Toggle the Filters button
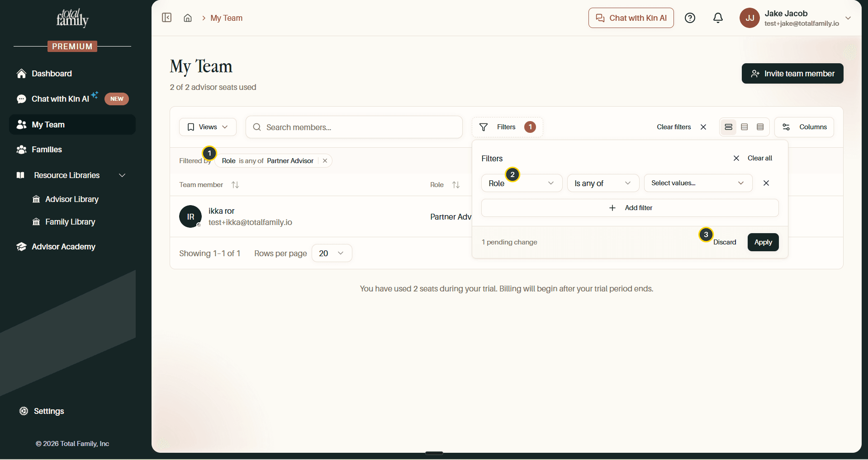Viewport: 868px width, 460px height. 507,127
